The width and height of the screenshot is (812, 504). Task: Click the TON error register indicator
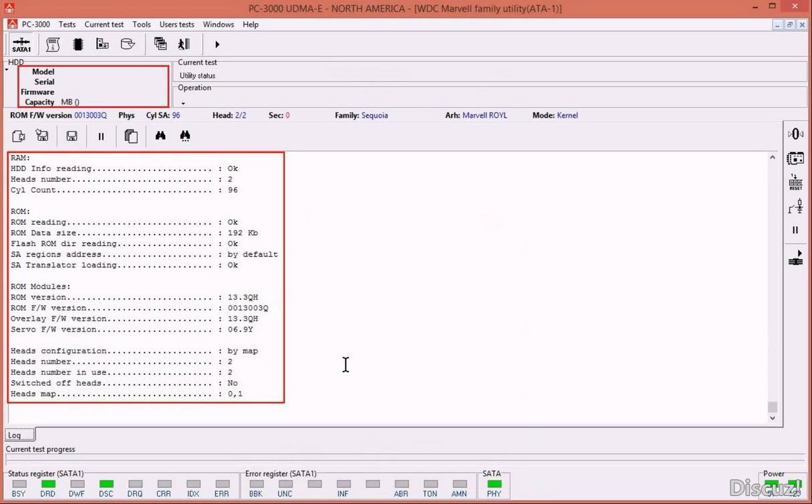click(430, 483)
